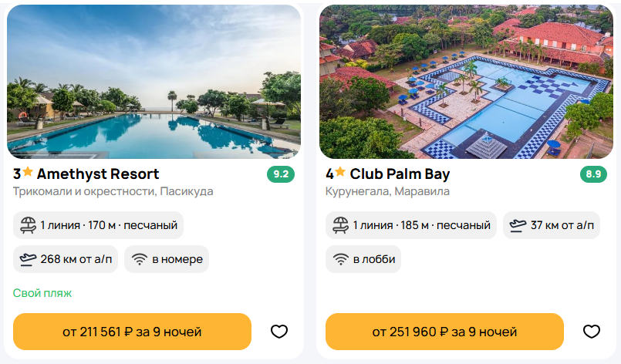
Task: Click beach umbrella icon on Club Palm Bay card
Action: [341, 225]
